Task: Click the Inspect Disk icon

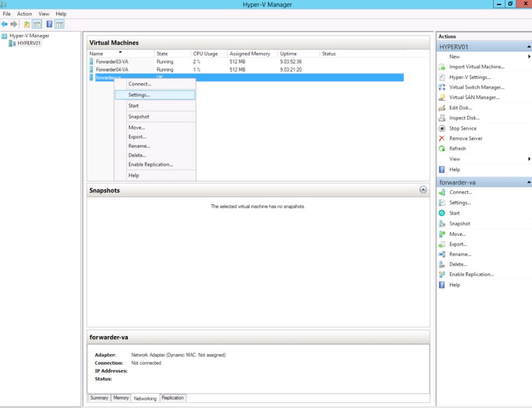Action: (442, 118)
